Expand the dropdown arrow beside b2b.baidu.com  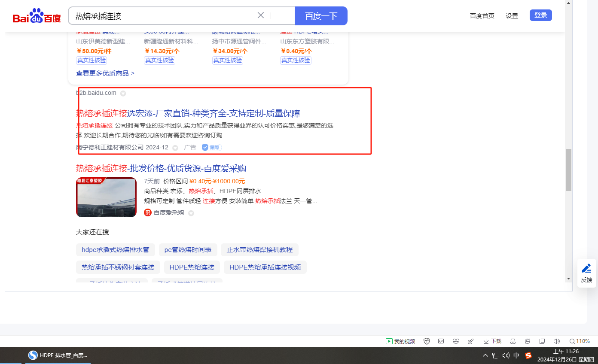(123, 93)
